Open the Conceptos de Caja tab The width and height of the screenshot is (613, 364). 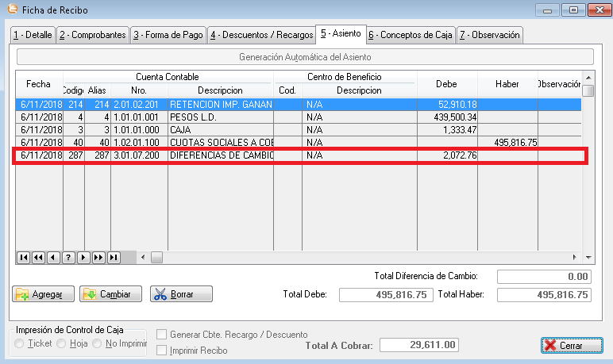pos(411,35)
